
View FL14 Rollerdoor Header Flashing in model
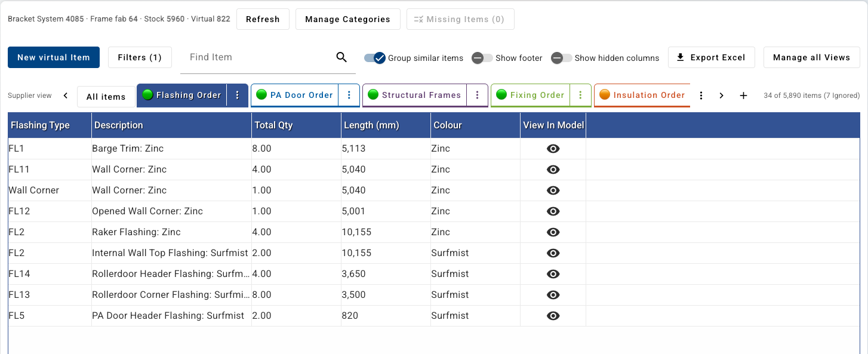tap(553, 274)
